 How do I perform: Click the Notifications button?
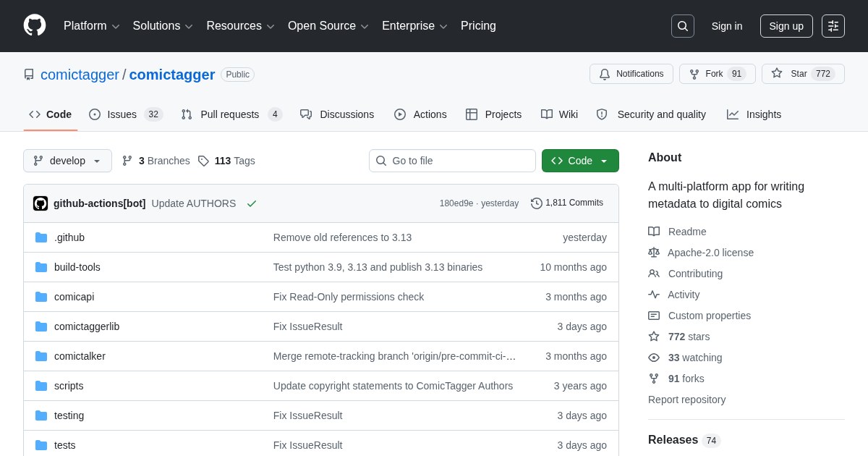coord(631,74)
